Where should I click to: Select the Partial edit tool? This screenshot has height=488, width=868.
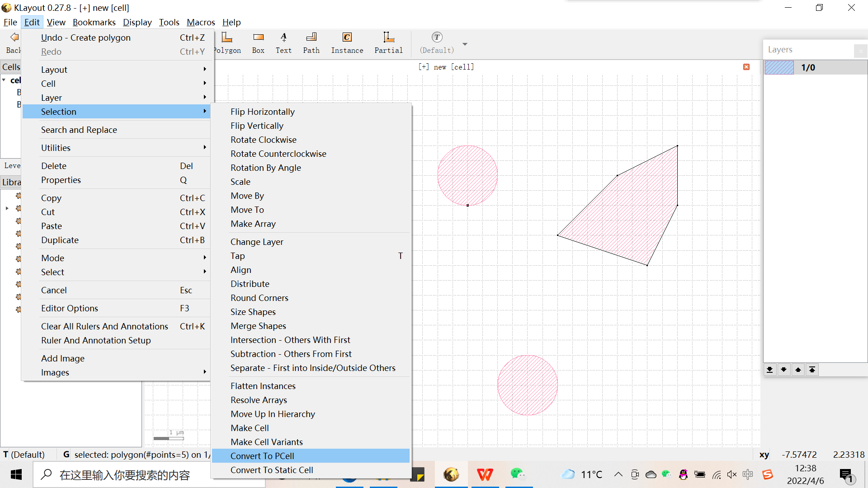point(388,43)
